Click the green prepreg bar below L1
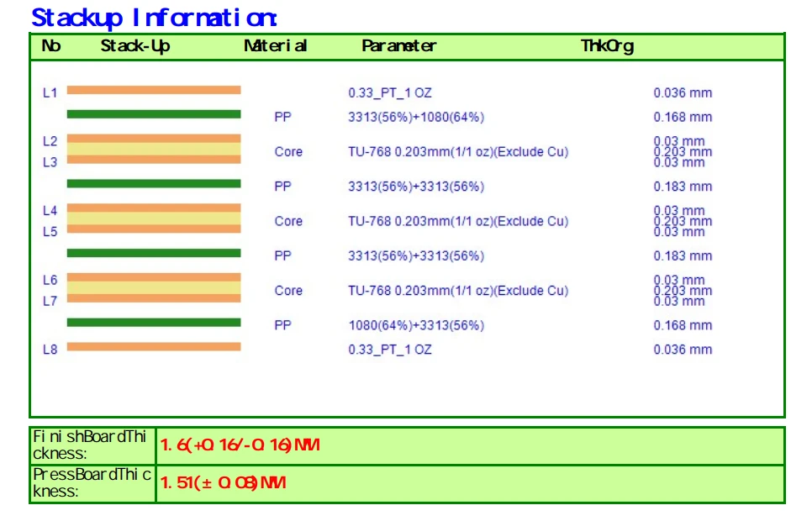Image resolution: width=812 pixels, height=521 pixels. coord(154,114)
